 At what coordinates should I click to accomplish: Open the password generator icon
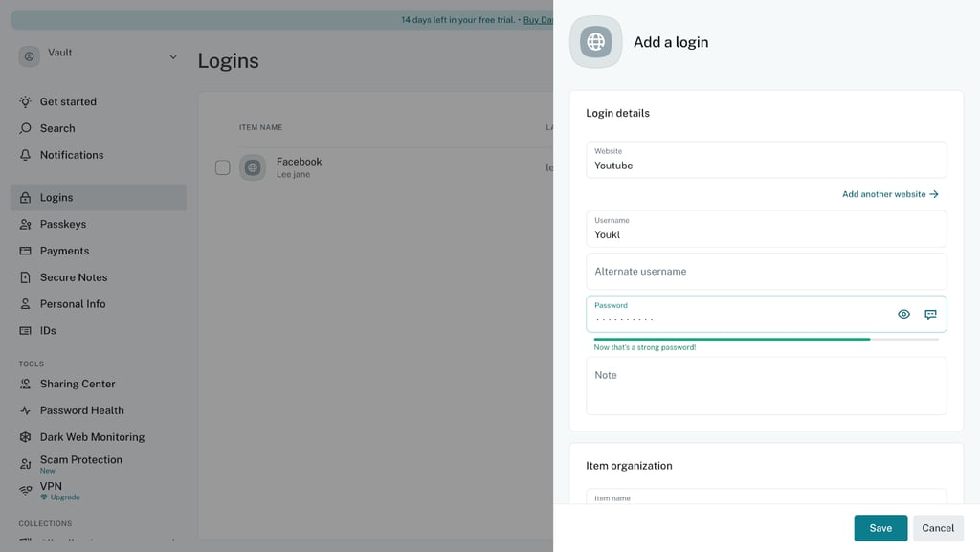point(930,314)
